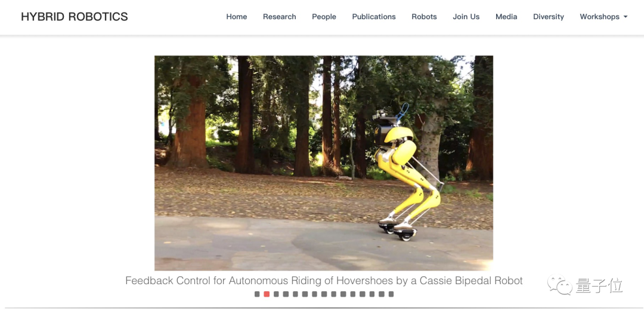Expand the Workshops dropdown menu
644x314 pixels.
coord(603,17)
